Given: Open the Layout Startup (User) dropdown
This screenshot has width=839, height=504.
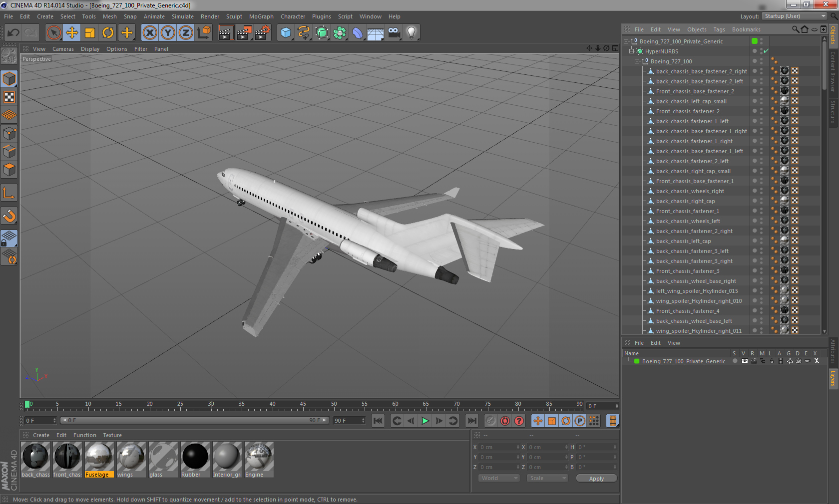Looking at the screenshot, I should tap(795, 16).
